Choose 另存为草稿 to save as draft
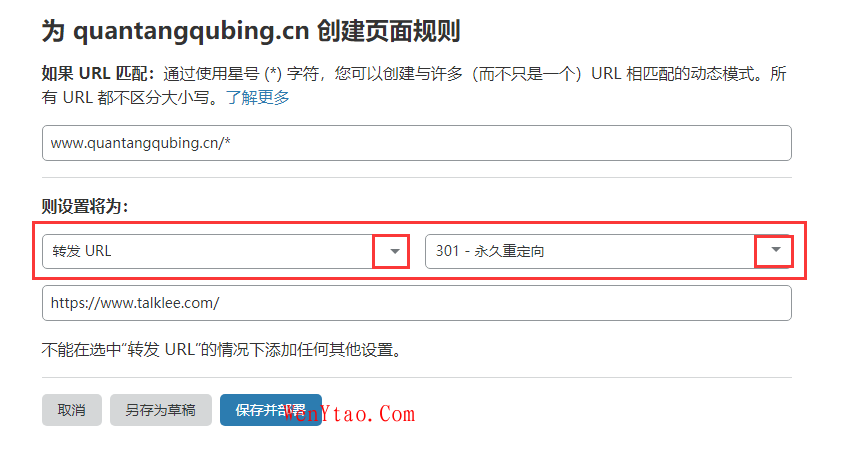 pos(161,410)
